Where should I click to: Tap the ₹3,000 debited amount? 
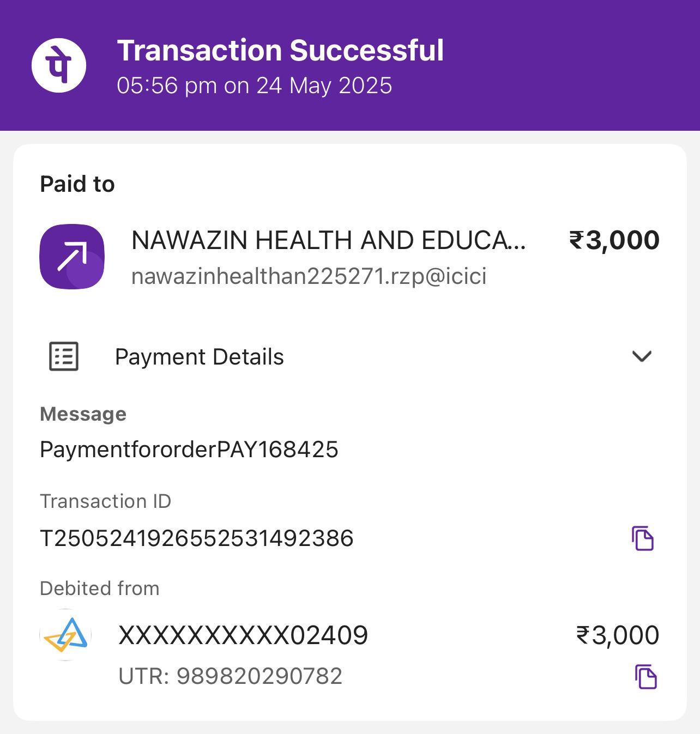tap(618, 635)
